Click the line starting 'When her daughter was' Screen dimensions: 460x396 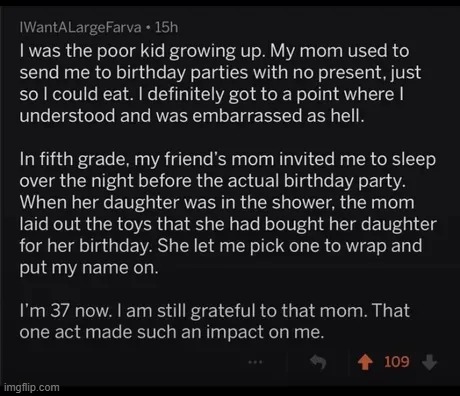(x=217, y=203)
